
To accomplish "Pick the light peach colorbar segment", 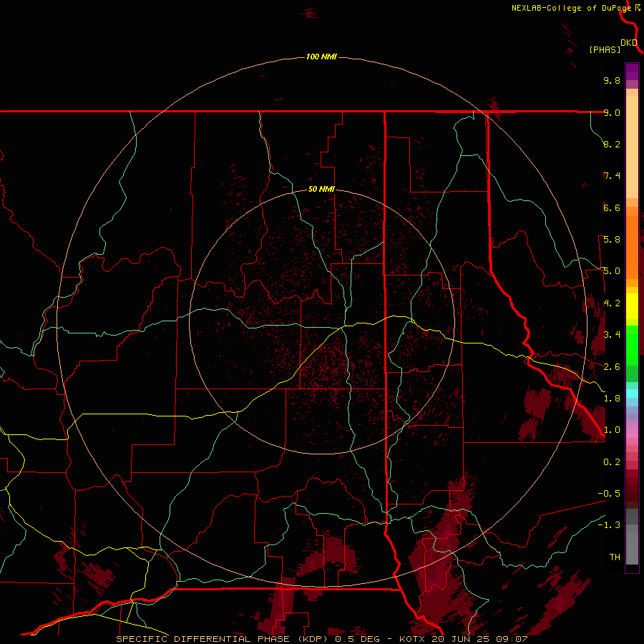I will [632, 147].
